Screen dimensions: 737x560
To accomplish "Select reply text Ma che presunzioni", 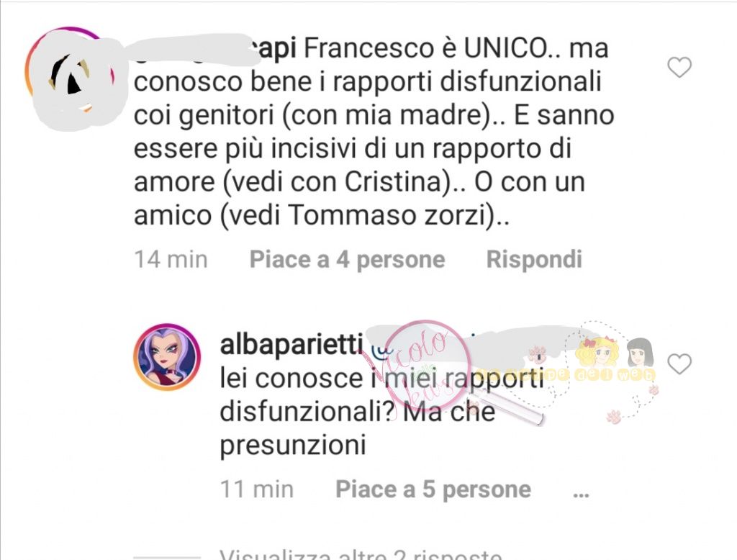I will (357, 428).
